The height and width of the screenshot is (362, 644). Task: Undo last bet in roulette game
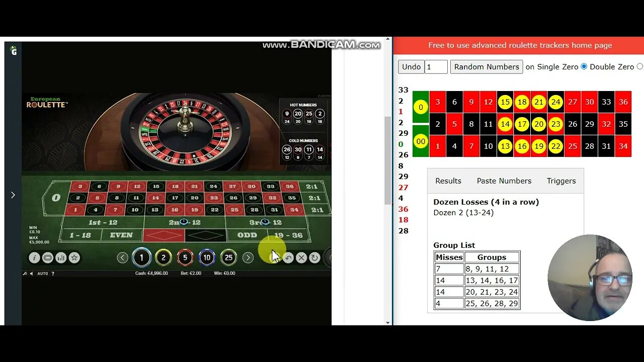pyautogui.click(x=288, y=258)
